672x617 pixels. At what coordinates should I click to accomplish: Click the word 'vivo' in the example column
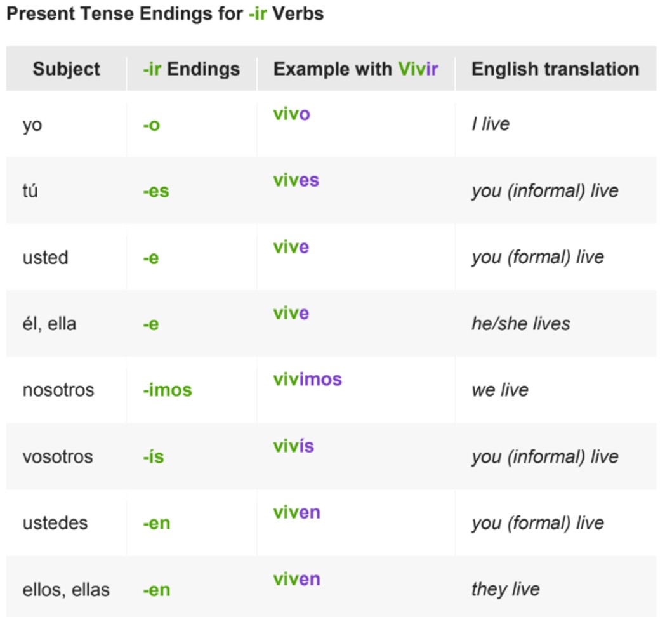click(x=291, y=114)
